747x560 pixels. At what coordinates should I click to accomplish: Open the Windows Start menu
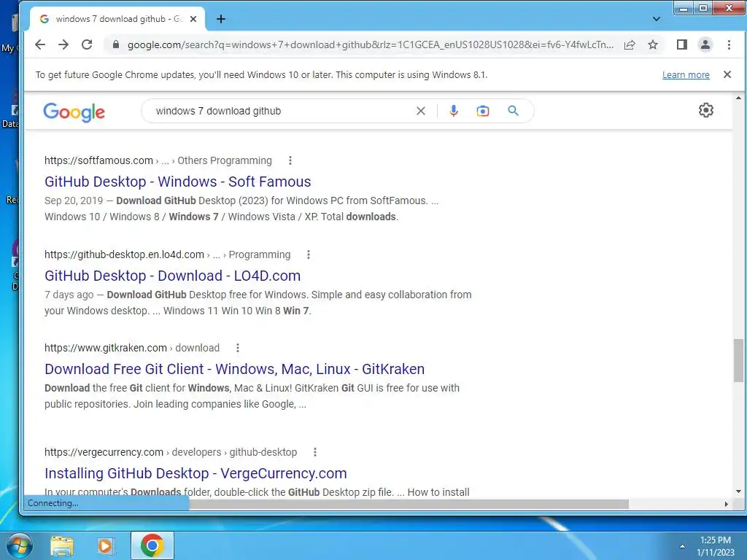coord(20,545)
